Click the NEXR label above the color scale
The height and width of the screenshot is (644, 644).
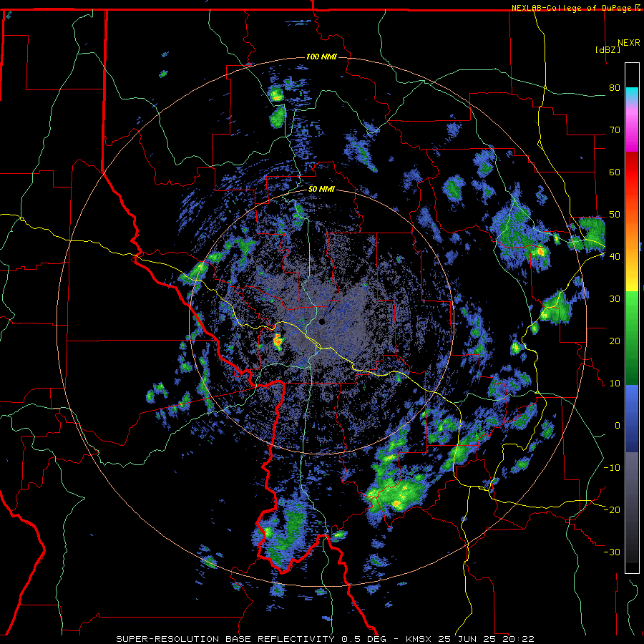[x=628, y=43]
